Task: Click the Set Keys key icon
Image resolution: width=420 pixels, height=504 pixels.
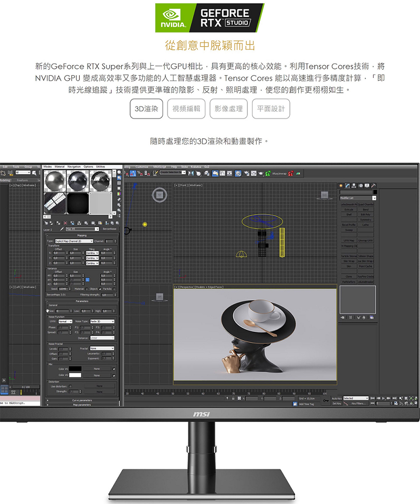Action: pos(326,401)
